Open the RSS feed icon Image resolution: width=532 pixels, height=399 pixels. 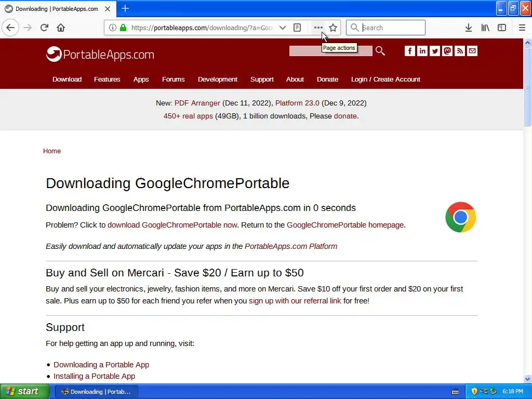[x=460, y=51]
